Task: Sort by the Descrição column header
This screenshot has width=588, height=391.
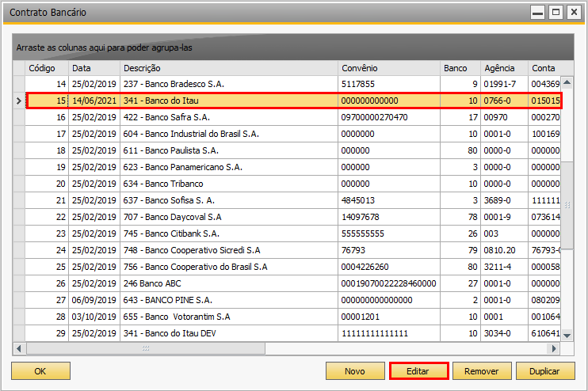Action: tap(229, 68)
